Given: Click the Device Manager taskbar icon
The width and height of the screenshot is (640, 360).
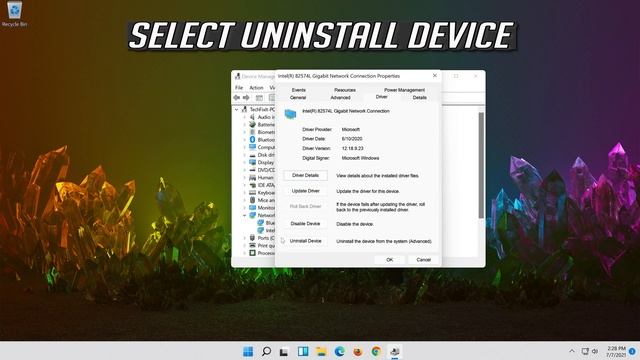Looking at the screenshot, I should pyautogui.click(x=394, y=351).
